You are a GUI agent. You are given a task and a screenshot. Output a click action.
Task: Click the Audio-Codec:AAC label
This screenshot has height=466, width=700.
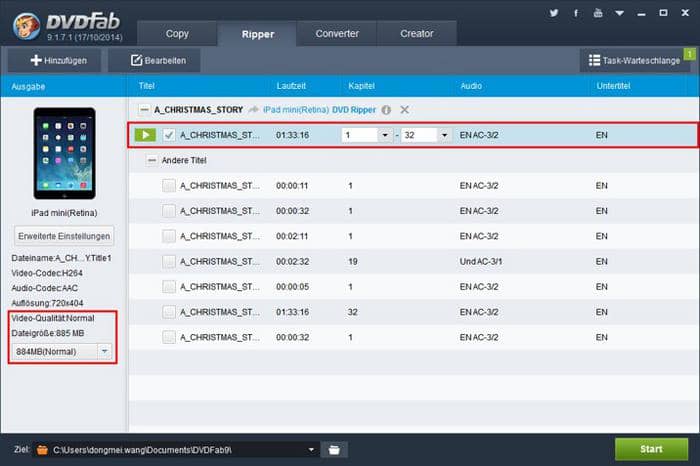coord(45,288)
